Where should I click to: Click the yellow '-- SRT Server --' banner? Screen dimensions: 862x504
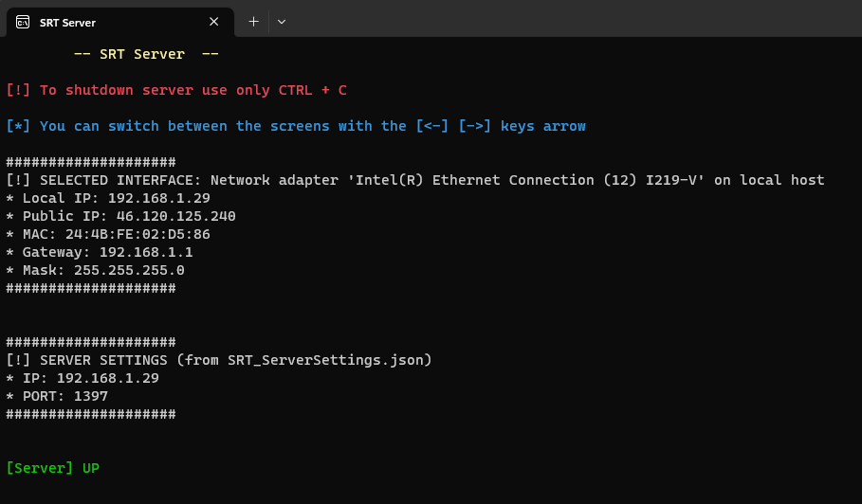click(x=146, y=54)
